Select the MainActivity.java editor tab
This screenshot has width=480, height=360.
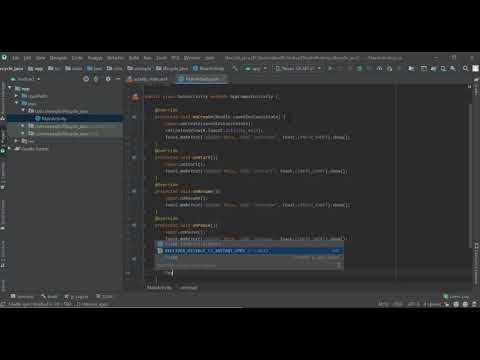pos(201,79)
